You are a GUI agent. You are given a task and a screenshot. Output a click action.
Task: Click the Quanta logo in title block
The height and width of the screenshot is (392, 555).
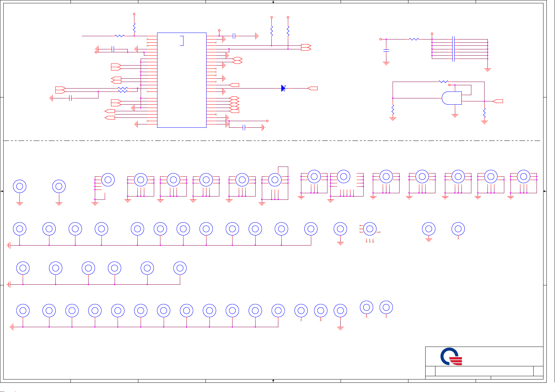pyautogui.click(x=451, y=356)
